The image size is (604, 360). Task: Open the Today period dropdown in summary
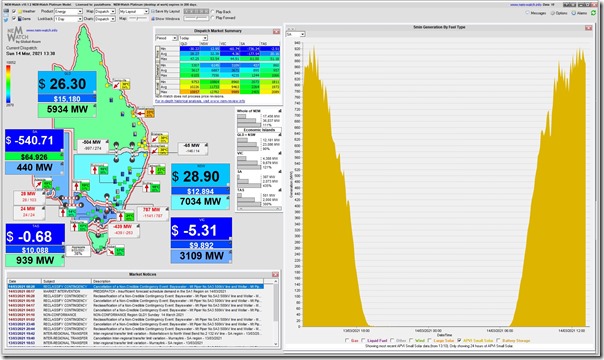pyautogui.click(x=193, y=38)
